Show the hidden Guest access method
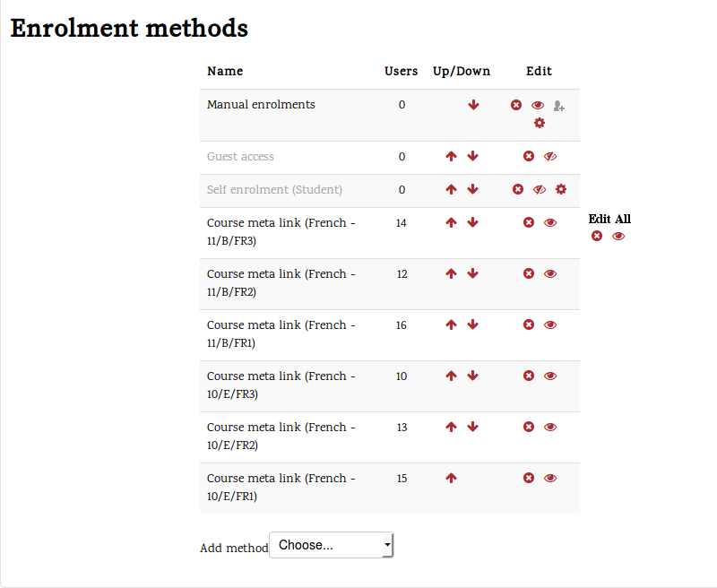The width and height of the screenshot is (717, 588). click(x=550, y=156)
